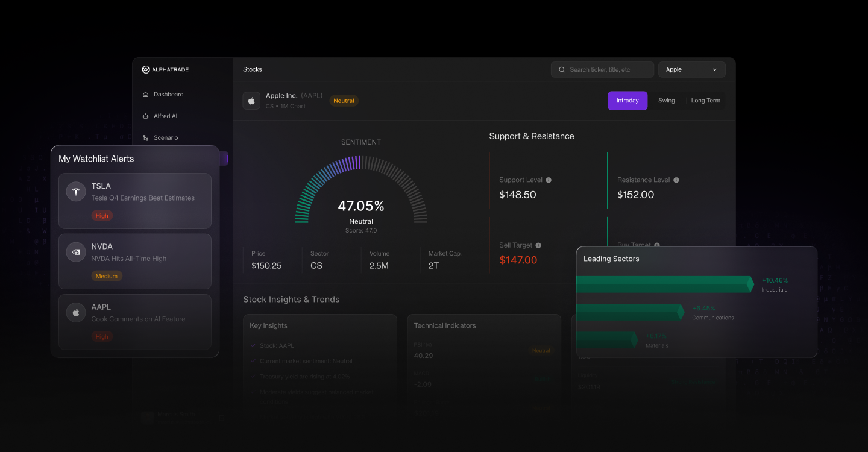
Task: Click the chevron in the Apple dropdown
Action: click(715, 69)
